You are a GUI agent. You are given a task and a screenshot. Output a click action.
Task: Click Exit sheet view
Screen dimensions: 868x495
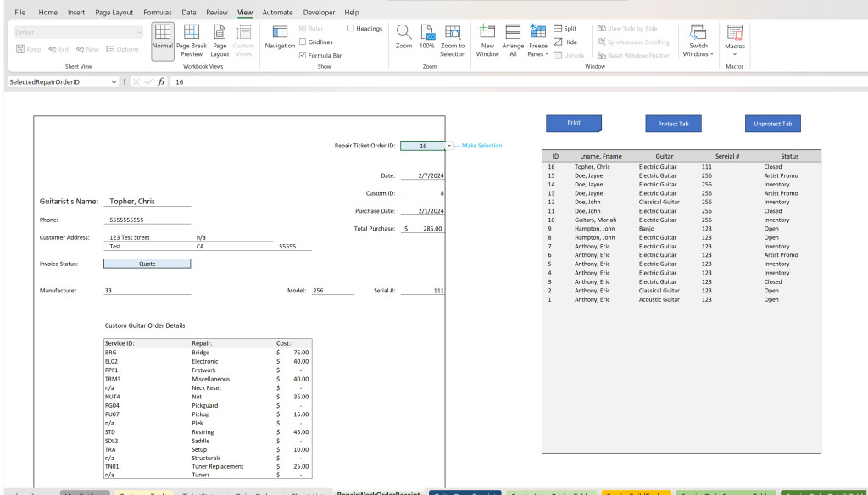(x=58, y=49)
